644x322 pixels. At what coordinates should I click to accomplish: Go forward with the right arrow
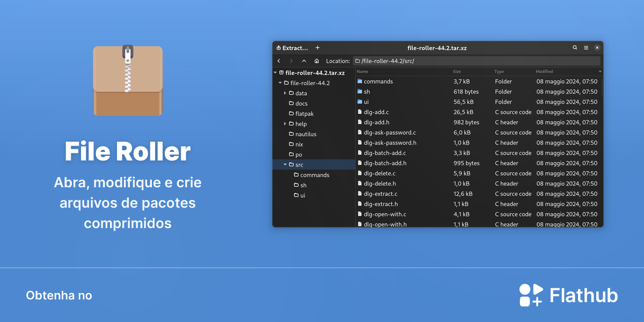click(291, 61)
